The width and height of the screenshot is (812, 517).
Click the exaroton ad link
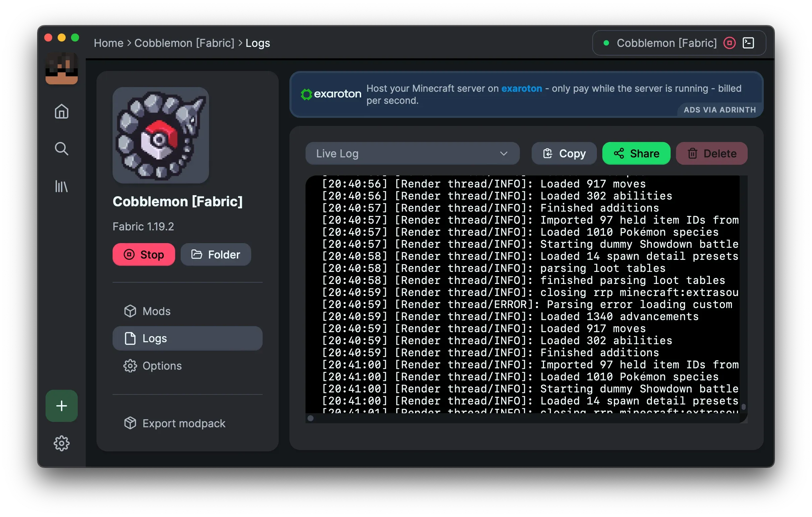[521, 89]
